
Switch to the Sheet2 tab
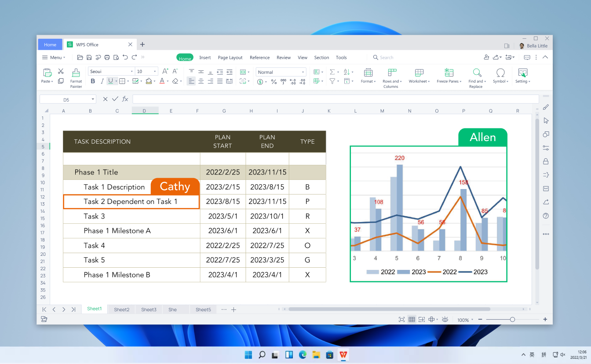pos(122,309)
